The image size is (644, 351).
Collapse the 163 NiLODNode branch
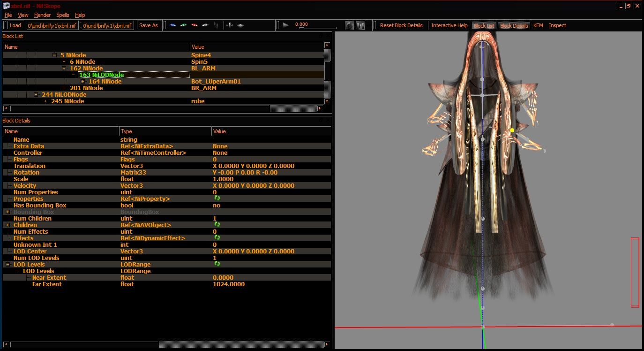(x=73, y=75)
